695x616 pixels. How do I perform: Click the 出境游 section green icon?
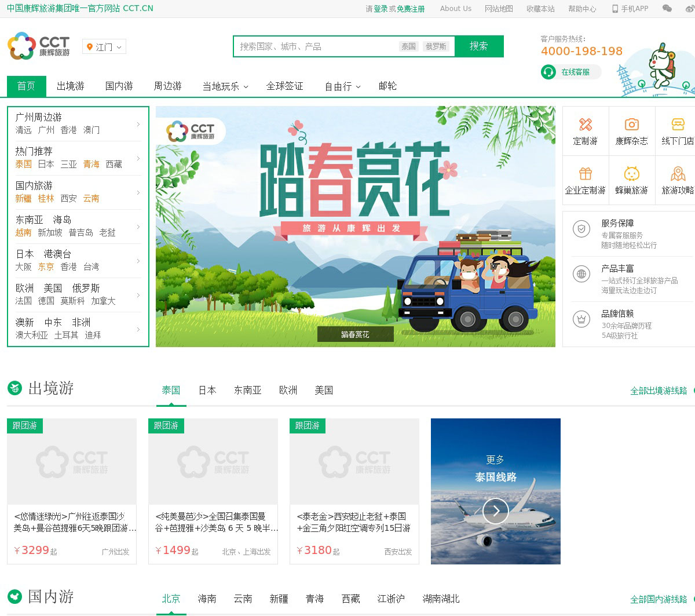tap(14, 388)
